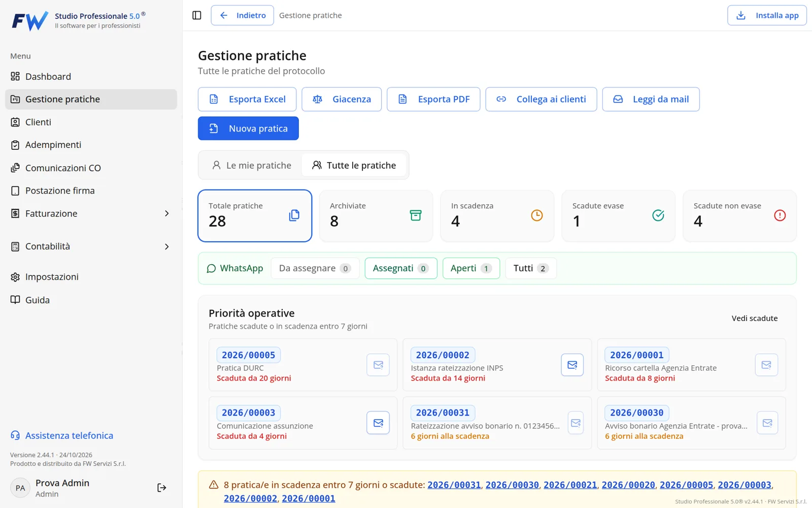Image resolution: width=812 pixels, height=508 pixels.
Task: Open Adempimenti in the sidebar
Action: pos(91,145)
